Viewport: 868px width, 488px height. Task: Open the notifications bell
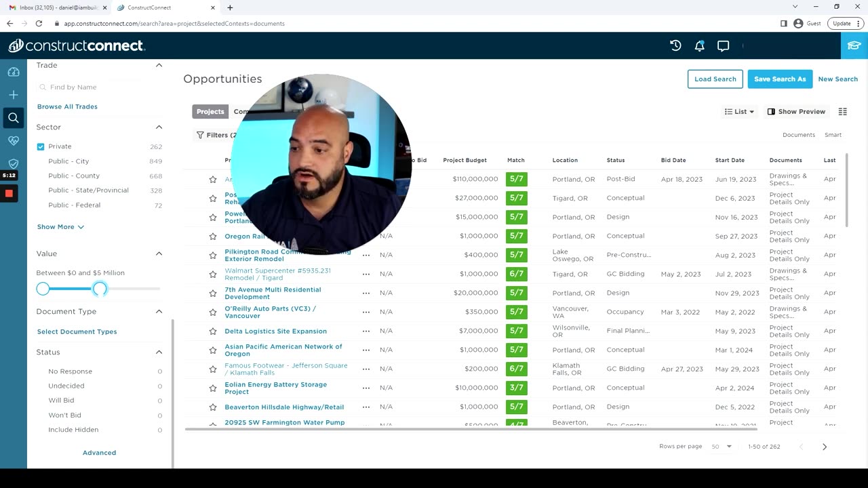(699, 45)
